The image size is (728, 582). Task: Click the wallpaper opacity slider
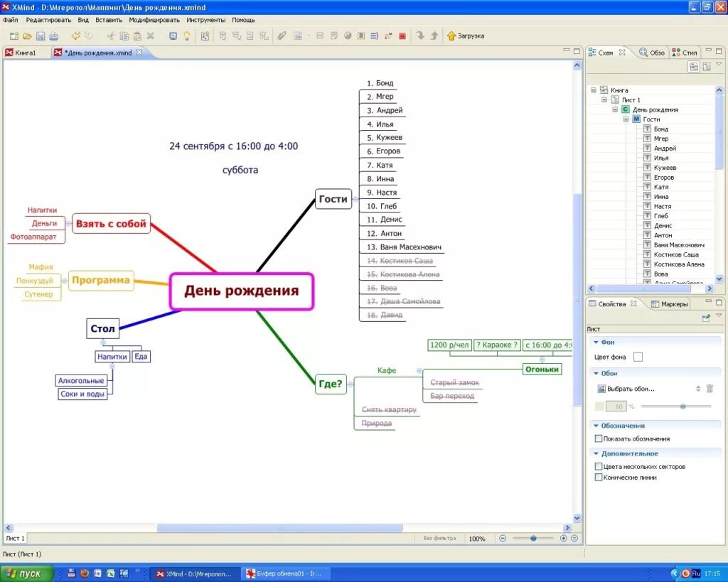pyautogui.click(x=676, y=406)
